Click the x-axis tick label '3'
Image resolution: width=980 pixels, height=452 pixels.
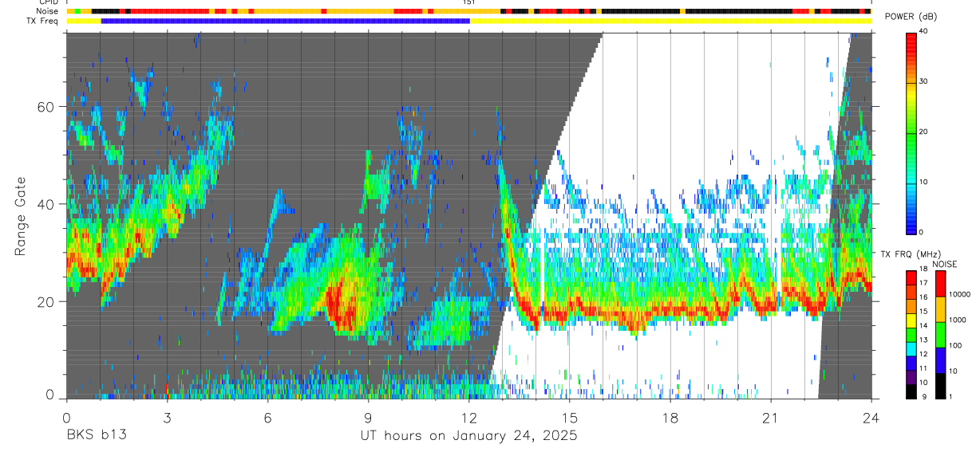[x=167, y=417]
